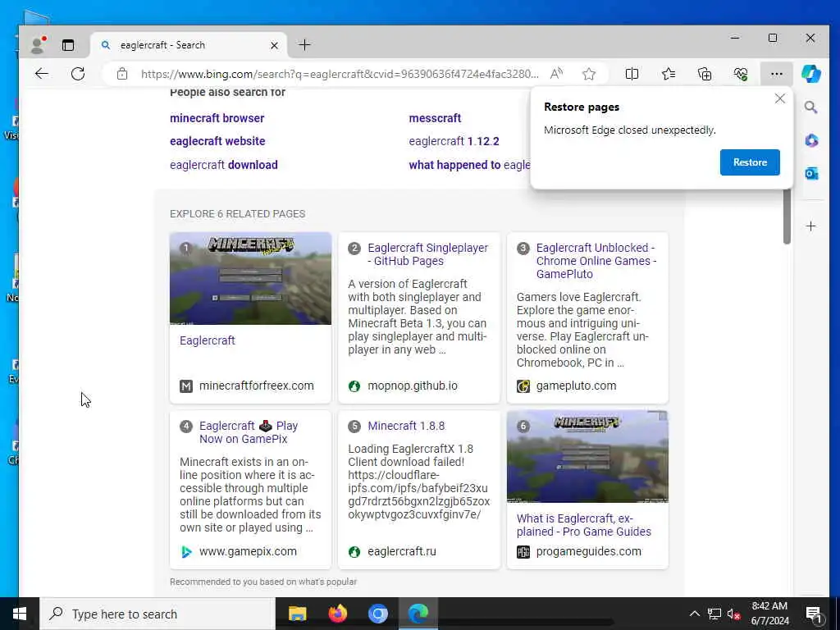Open the tab actions menu icon
Screen dimensions: 840x630
68,45
